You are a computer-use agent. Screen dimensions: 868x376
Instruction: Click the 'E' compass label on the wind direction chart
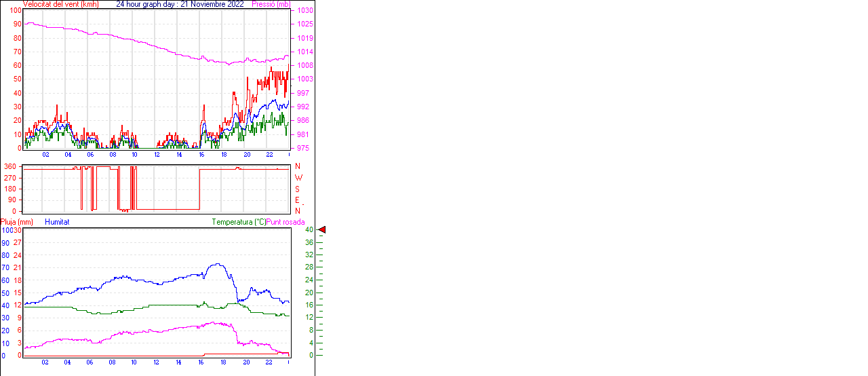(x=298, y=200)
